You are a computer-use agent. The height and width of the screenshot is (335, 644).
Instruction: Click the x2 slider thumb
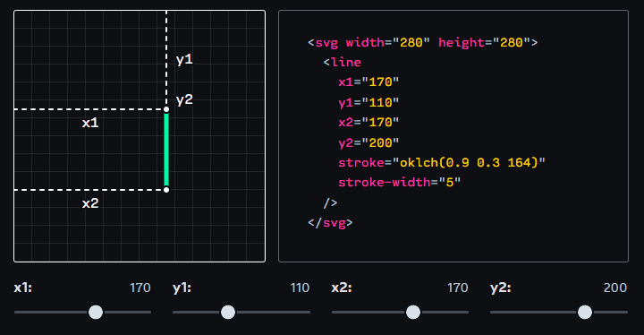[x=413, y=312]
